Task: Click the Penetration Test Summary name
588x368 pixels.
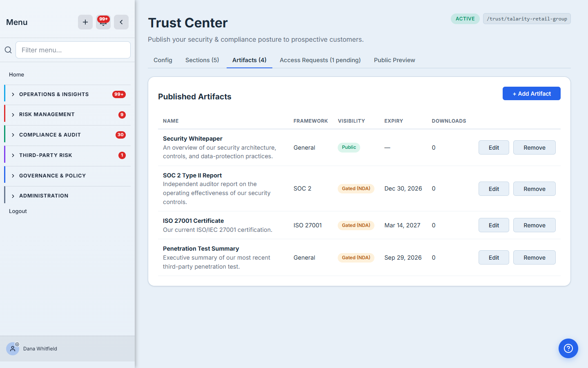Action: click(201, 249)
